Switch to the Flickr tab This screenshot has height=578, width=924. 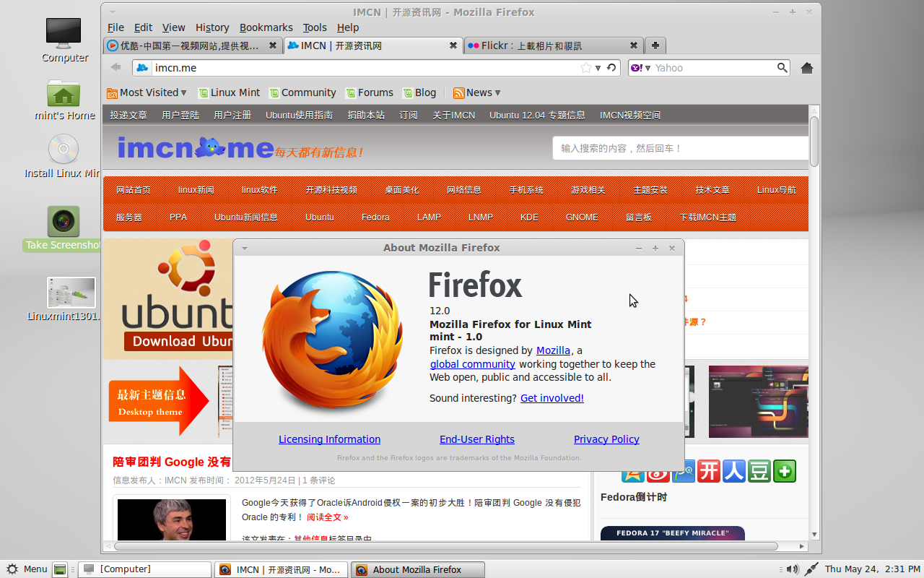[x=553, y=46]
